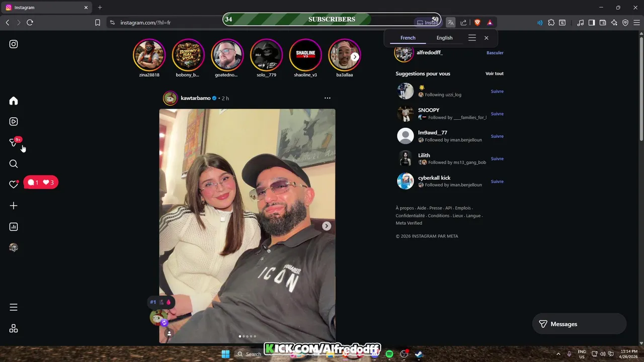The height and width of the screenshot is (362, 644).
Task: Click the share icon in address bar
Action: click(463, 23)
